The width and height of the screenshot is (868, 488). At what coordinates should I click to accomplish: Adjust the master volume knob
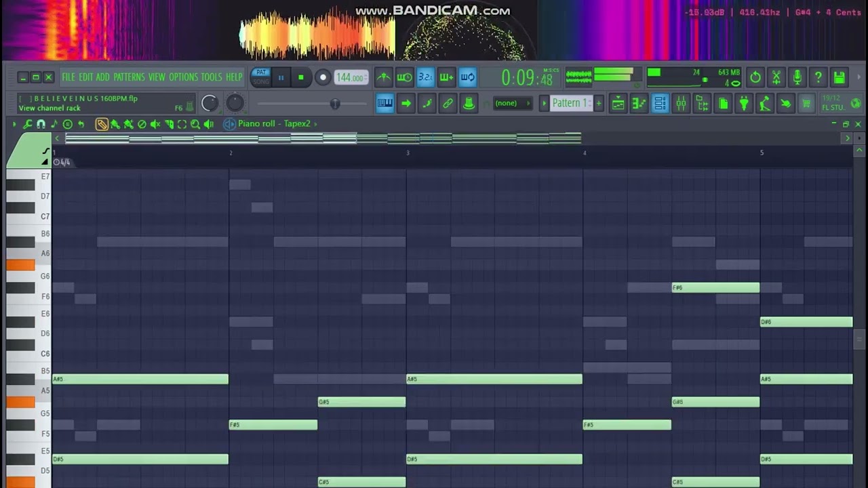[210, 103]
